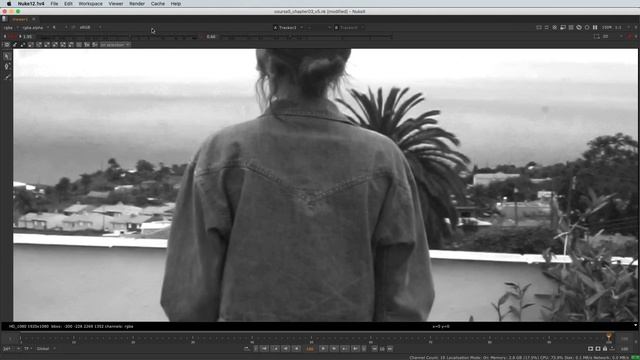Open the Viewer menu

[116, 4]
